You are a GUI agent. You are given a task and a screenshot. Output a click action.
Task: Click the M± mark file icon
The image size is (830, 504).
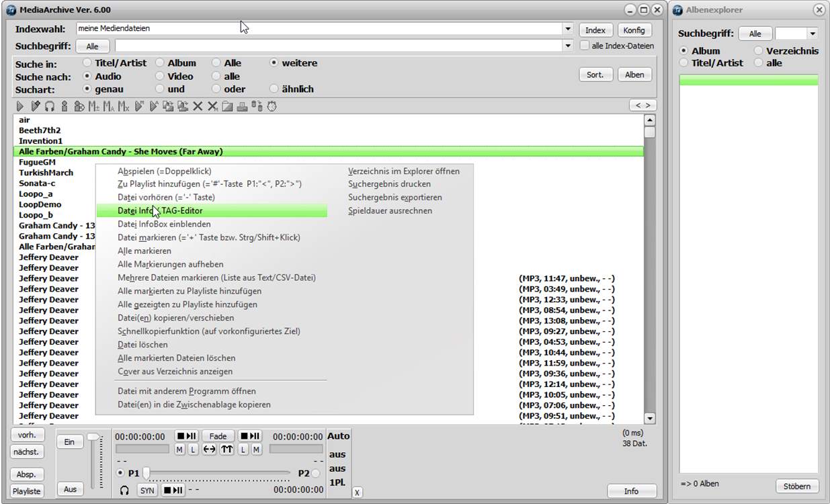pos(94,106)
